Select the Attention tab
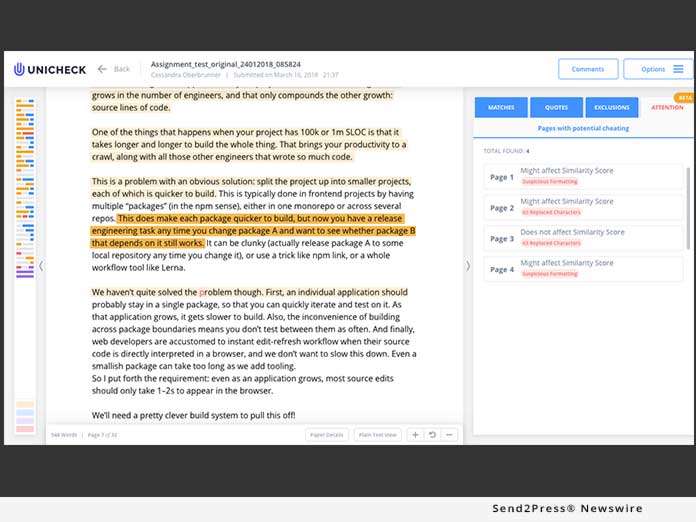 (x=667, y=107)
